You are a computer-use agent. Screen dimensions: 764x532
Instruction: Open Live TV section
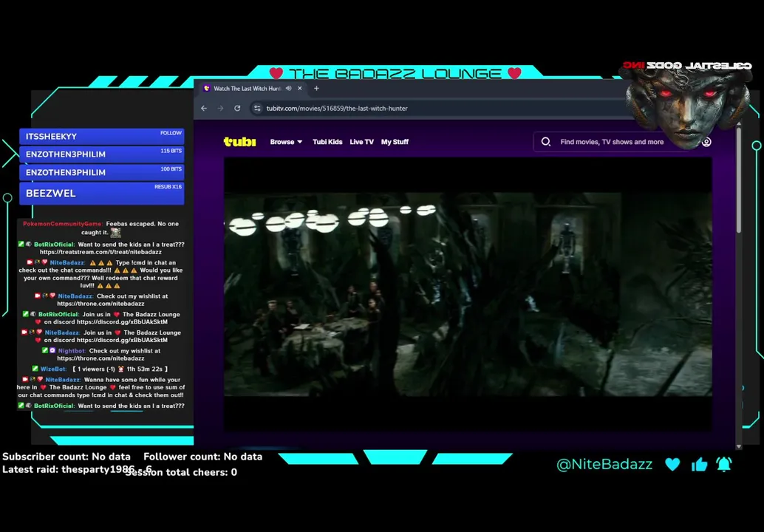[x=361, y=142]
